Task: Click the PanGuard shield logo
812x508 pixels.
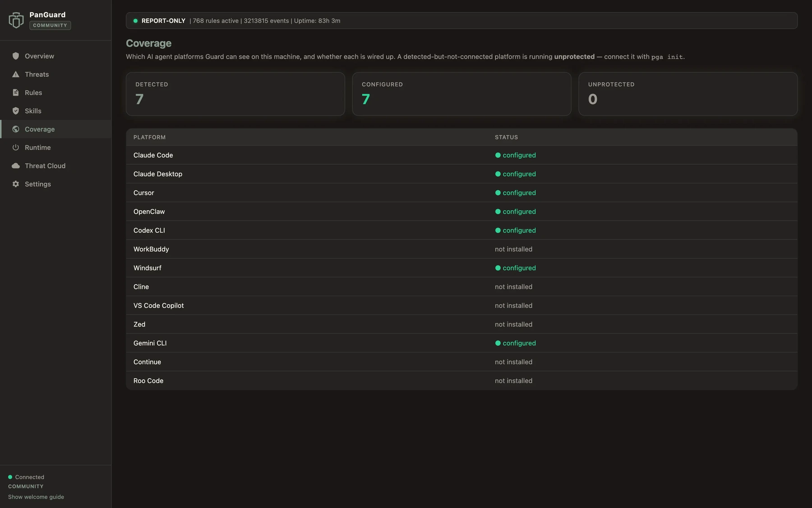Action: 16,20
